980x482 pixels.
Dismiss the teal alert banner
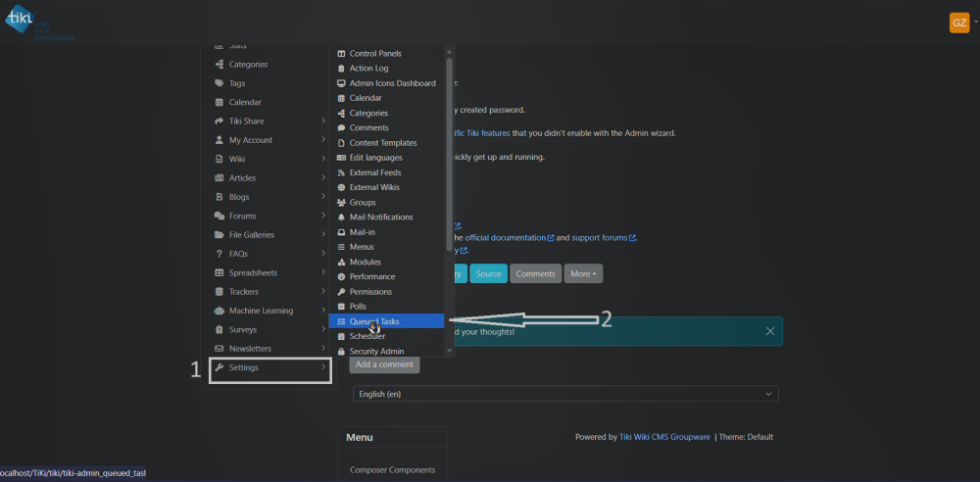tap(770, 331)
